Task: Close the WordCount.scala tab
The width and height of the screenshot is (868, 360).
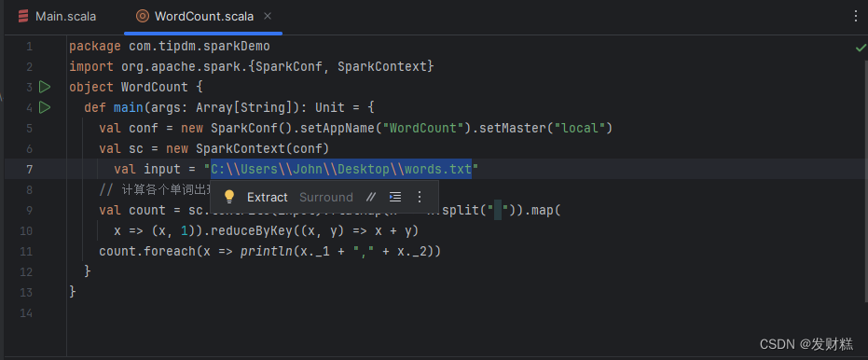Action: click(268, 16)
